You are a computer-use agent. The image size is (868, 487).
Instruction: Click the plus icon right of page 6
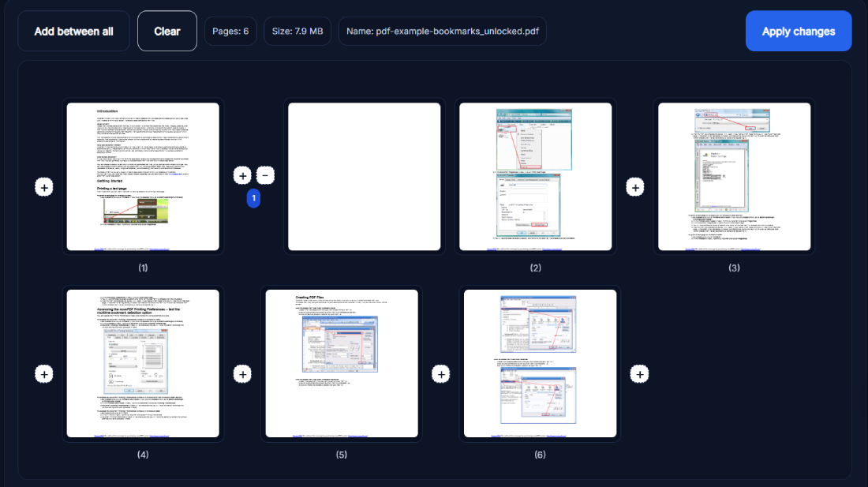click(639, 373)
